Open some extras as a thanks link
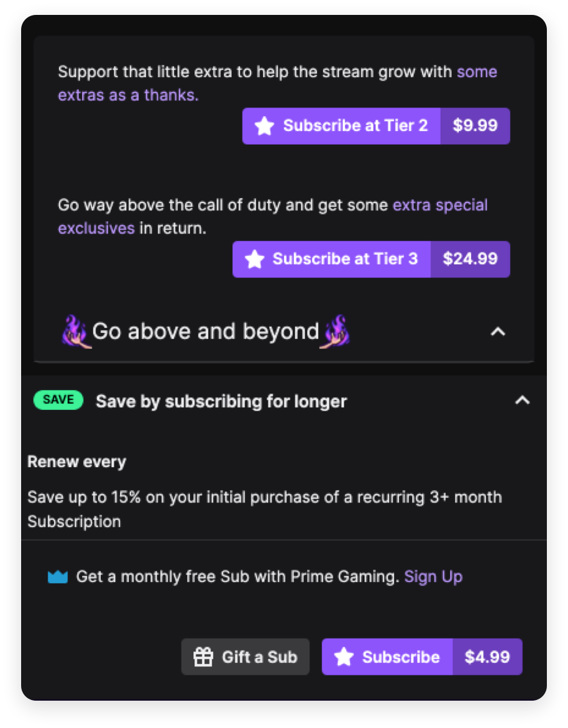This screenshot has height=728, width=568. coord(277,83)
